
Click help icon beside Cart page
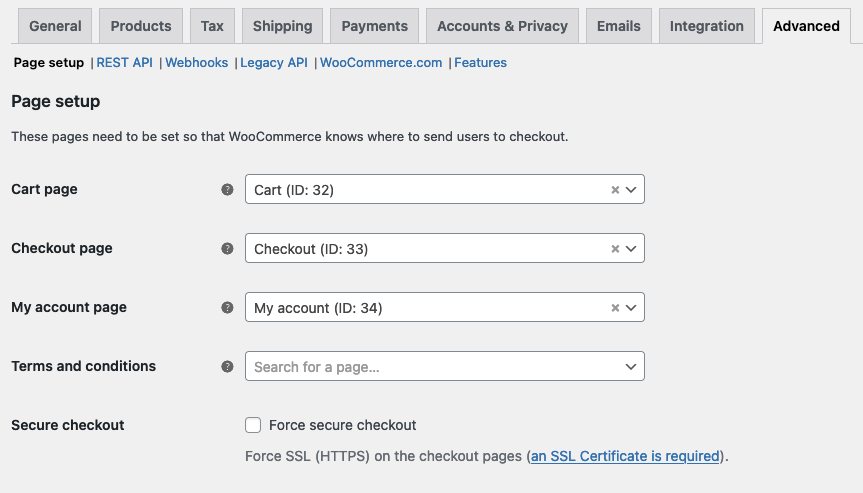click(227, 189)
